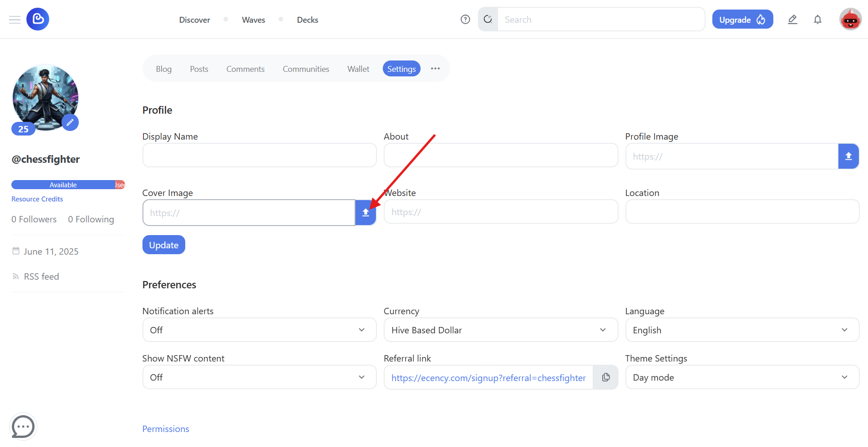Click the June 11, 2025 join date
868x447 pixels.
tap(51, 251)
